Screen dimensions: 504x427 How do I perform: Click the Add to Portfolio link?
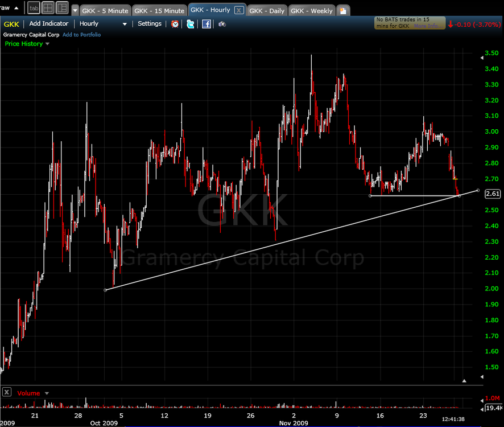(82, 34)
